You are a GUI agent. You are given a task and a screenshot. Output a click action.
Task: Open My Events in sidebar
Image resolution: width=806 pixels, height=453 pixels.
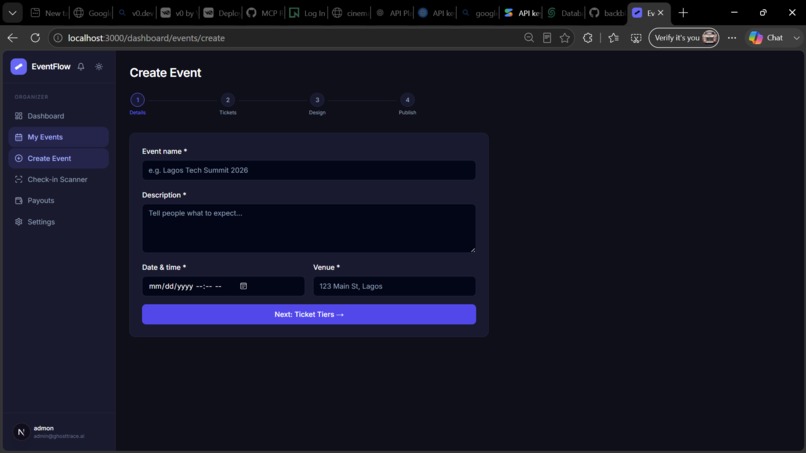coord(59,137)
